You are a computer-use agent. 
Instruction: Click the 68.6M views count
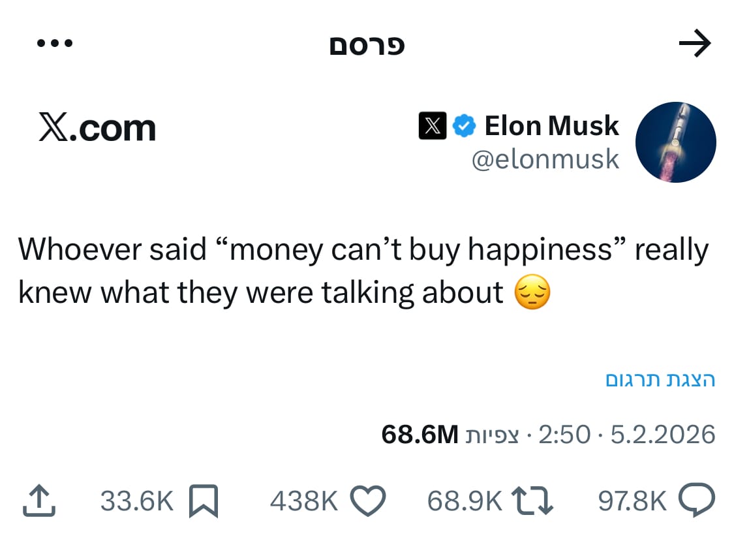tap(420, 434)
